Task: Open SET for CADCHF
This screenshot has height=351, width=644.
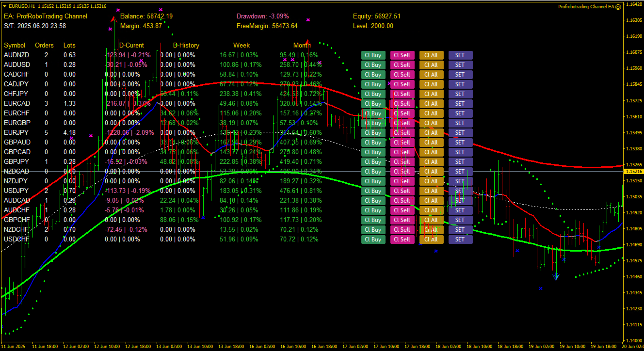Action: point(460,75)
